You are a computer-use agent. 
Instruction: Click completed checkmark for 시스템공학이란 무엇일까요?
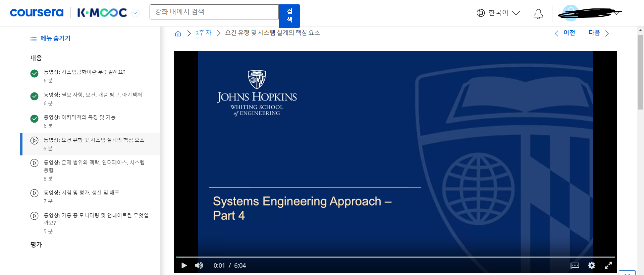[34, 73]
